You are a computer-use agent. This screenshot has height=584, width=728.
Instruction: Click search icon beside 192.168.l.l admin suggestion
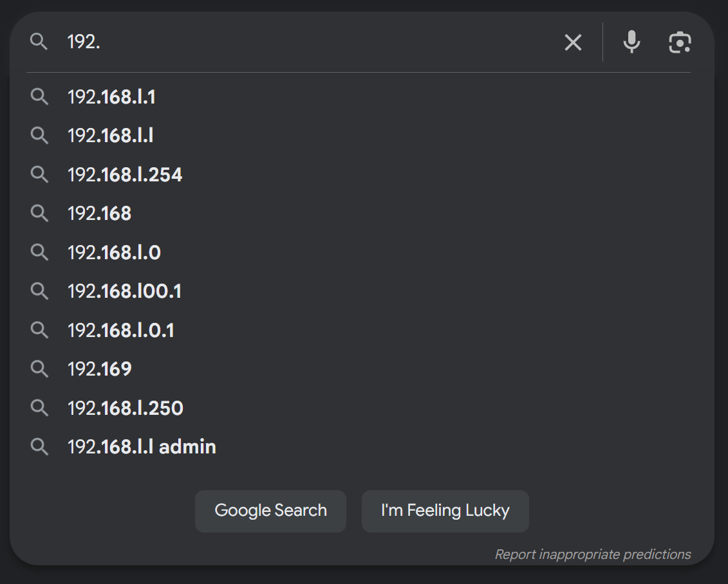click(x=39, y=446)
